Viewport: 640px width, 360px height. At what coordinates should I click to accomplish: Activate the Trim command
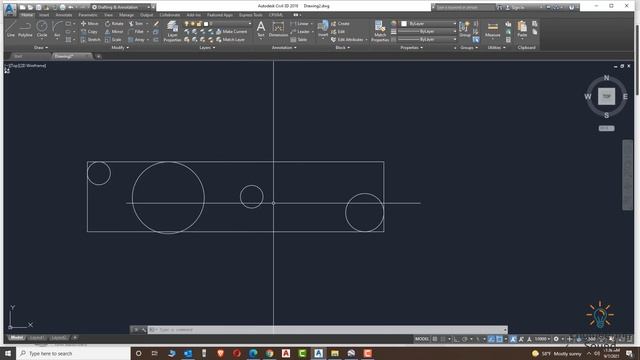136,24
